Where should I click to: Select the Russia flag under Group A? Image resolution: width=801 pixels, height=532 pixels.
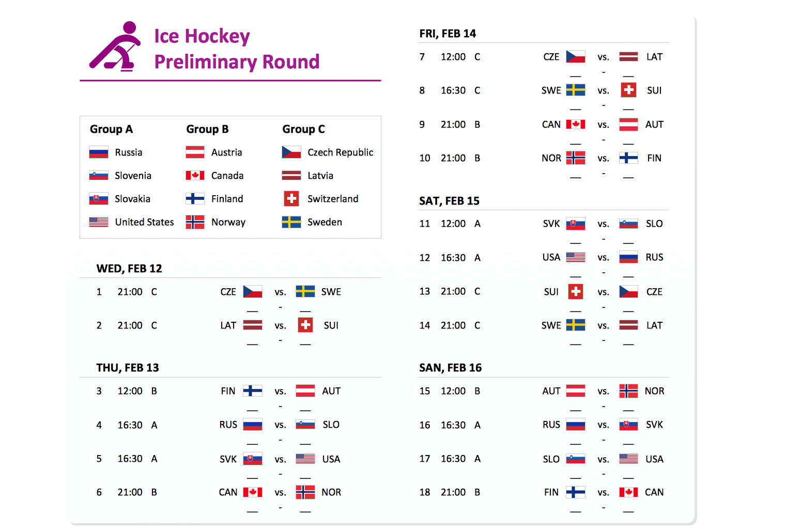(98, 152)
